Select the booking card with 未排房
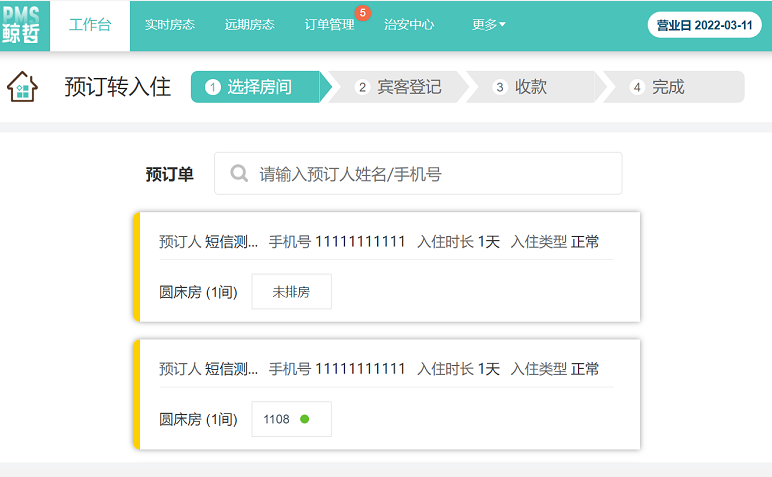This screenshot has width=772, height=477. click(386, 267)
